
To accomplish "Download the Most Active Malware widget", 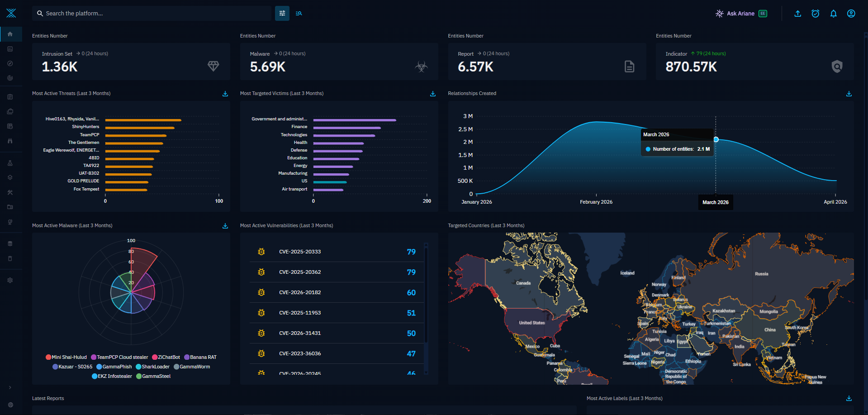I will (x=225, y=226).
